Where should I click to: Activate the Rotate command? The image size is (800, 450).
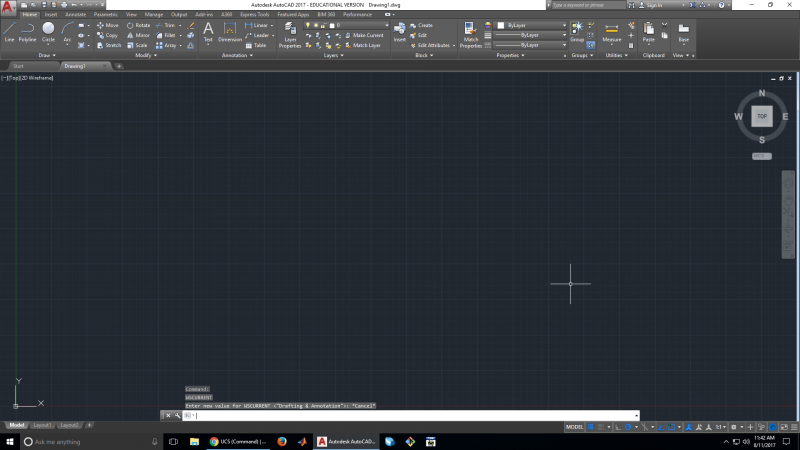tap(138, 25)
